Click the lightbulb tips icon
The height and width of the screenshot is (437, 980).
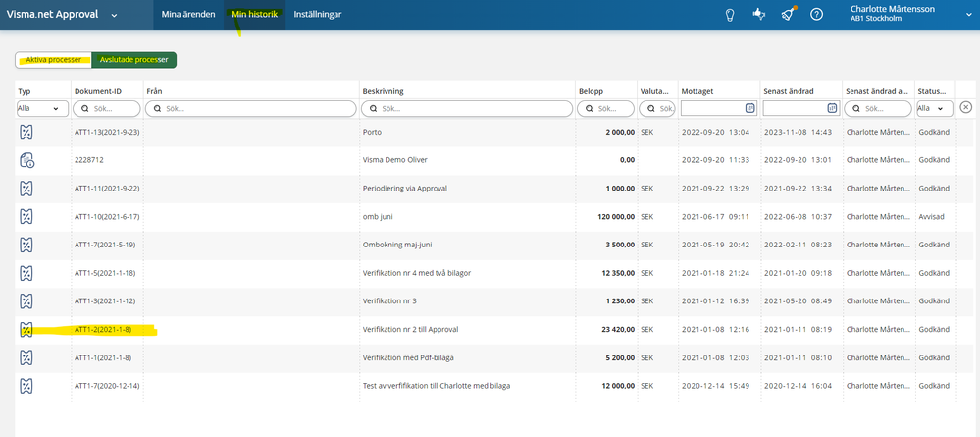coord(729,15)
